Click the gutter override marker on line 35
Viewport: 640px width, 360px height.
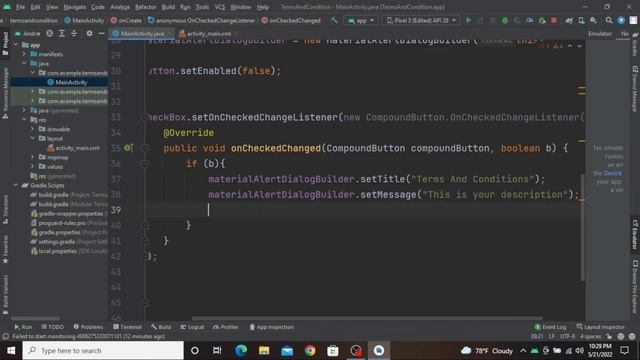[x=128, y=148]
